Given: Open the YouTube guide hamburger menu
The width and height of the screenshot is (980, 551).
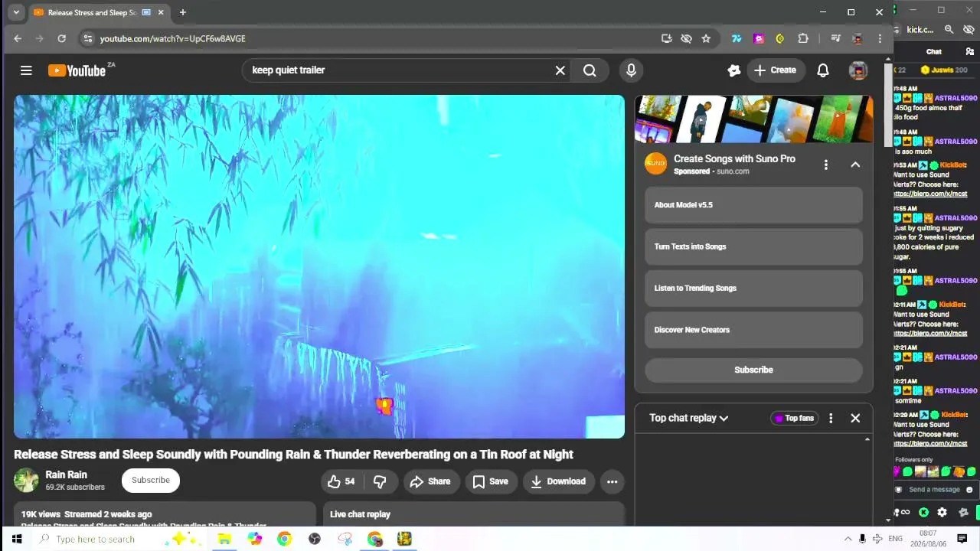Looking at the screenshot, I should pos(26,70).
